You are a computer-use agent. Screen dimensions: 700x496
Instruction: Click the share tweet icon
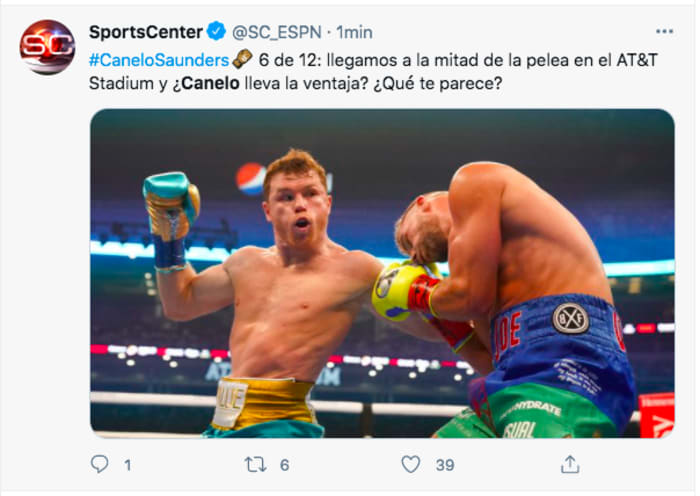tap(569, 464)
